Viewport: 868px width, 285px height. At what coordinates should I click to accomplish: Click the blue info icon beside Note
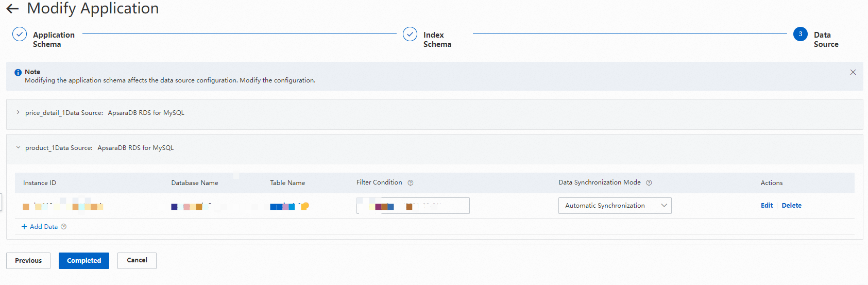click(18, 73)
